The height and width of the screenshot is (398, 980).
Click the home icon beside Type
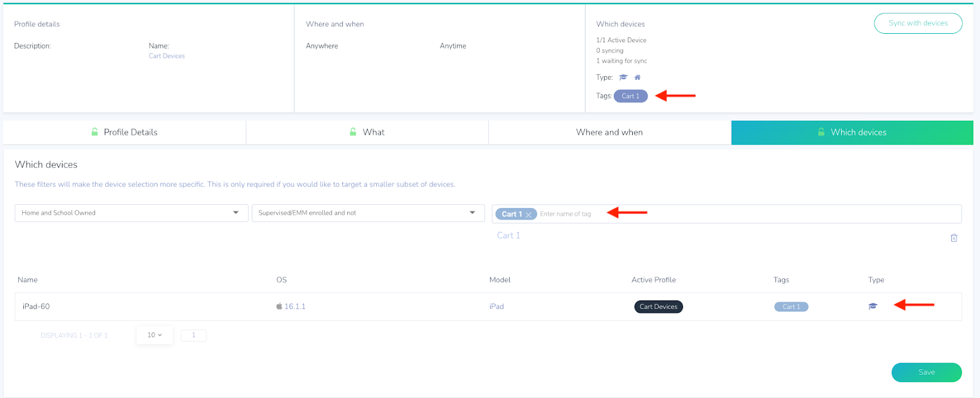pos(638,77)
